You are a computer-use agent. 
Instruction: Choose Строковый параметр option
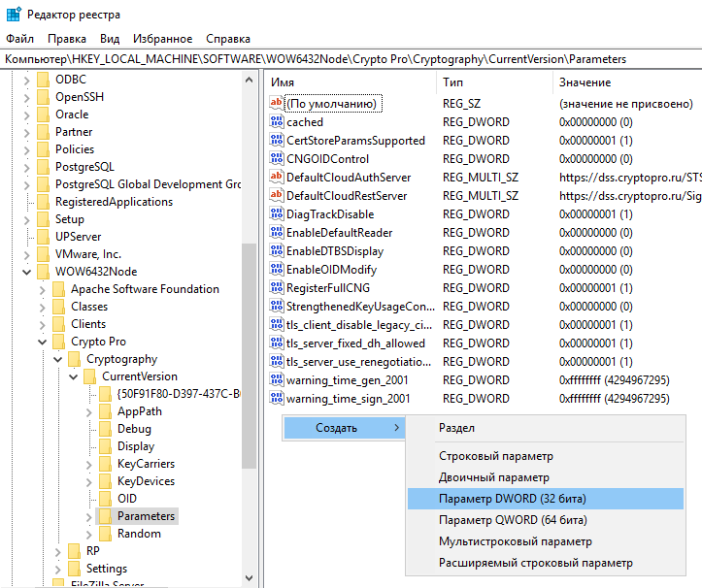(546, 456)
